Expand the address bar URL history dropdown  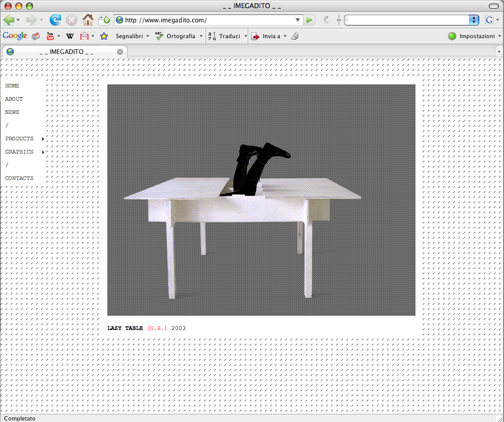click(x=298, y=20)
